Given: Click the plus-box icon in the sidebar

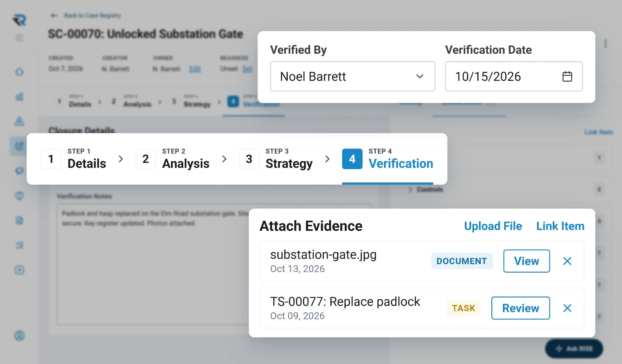Looking at the screenshot, I should click(x=19, y=270).
